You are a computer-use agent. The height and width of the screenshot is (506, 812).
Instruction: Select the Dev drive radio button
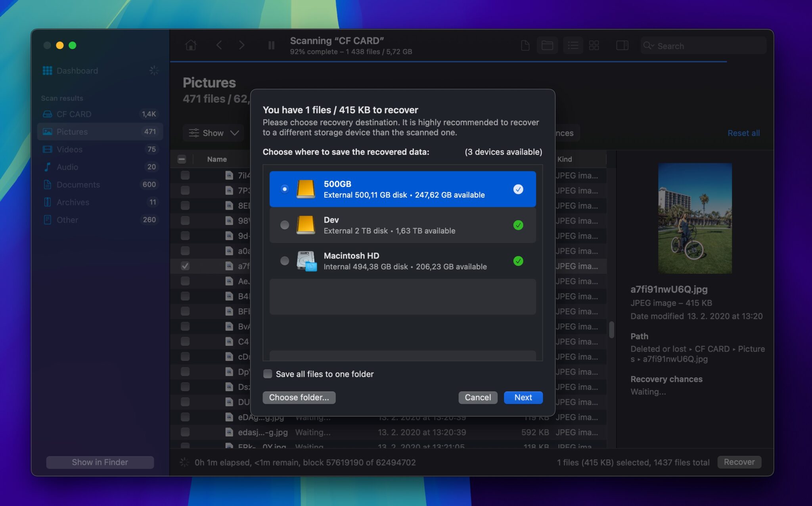285,225
